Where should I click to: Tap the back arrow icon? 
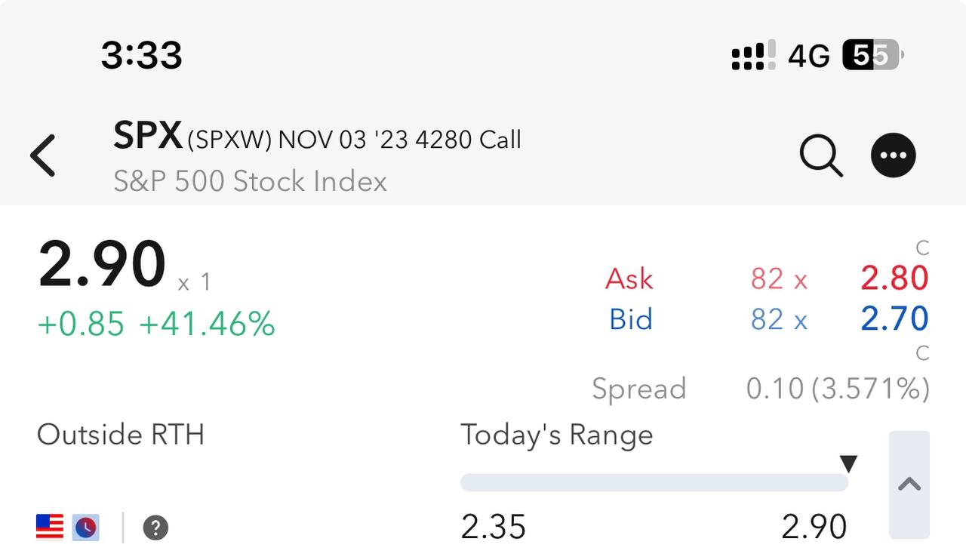tap(43, 155)
